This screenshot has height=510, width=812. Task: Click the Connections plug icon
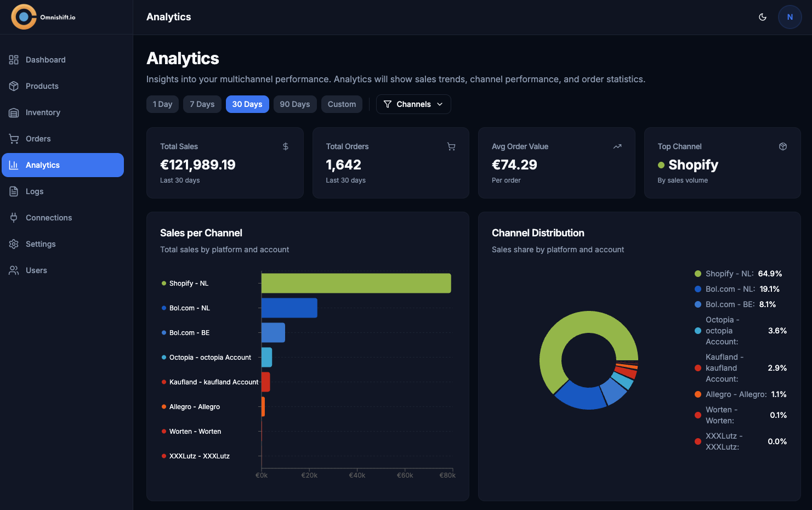point(14,218)
